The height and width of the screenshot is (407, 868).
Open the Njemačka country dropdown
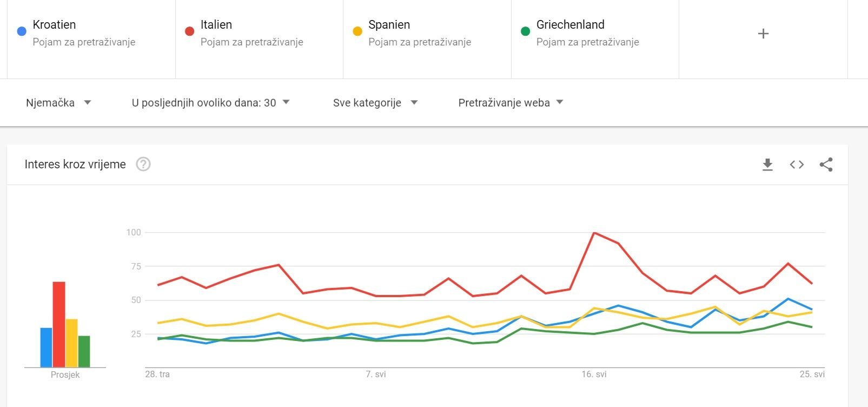pos(58,103)
